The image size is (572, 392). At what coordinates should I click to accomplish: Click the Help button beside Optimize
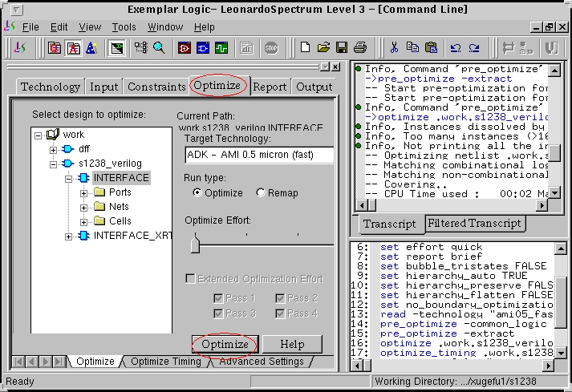coord(292,344)
